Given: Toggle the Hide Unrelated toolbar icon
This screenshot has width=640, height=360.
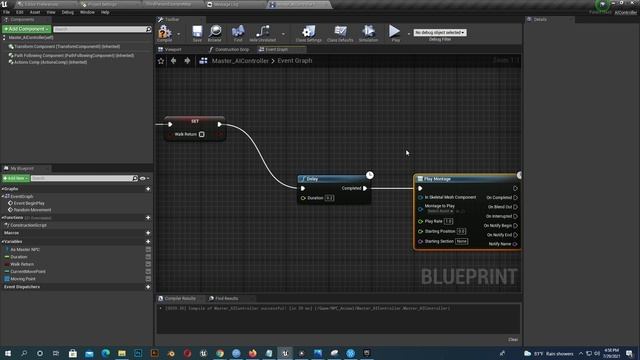Looking at the screenshot, I should (x=262, y=31).
